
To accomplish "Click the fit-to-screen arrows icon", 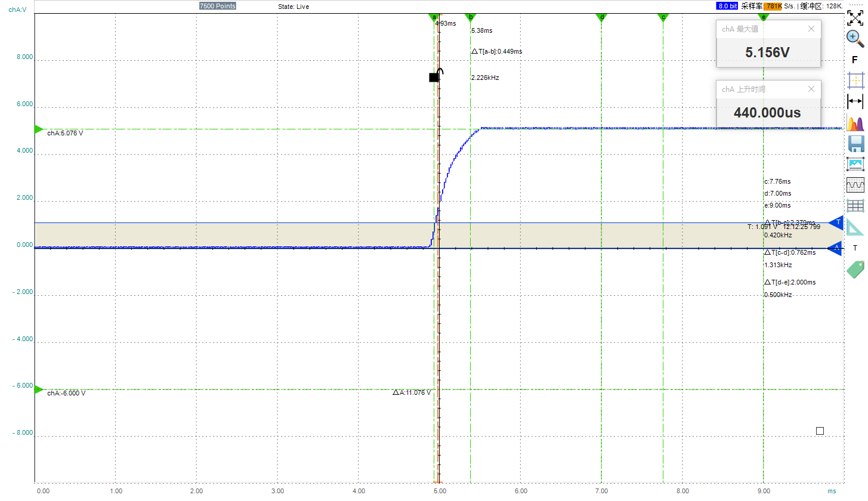I will (855, 17).
